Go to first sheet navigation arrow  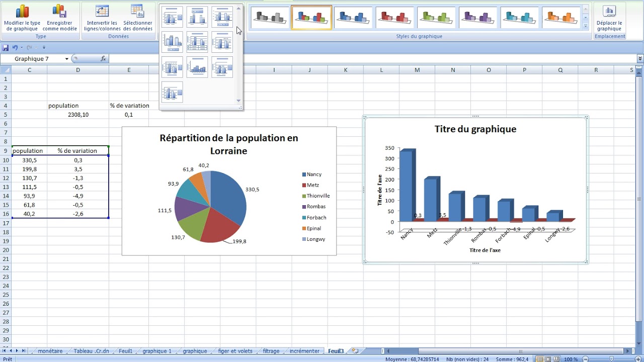coord(5,351)
